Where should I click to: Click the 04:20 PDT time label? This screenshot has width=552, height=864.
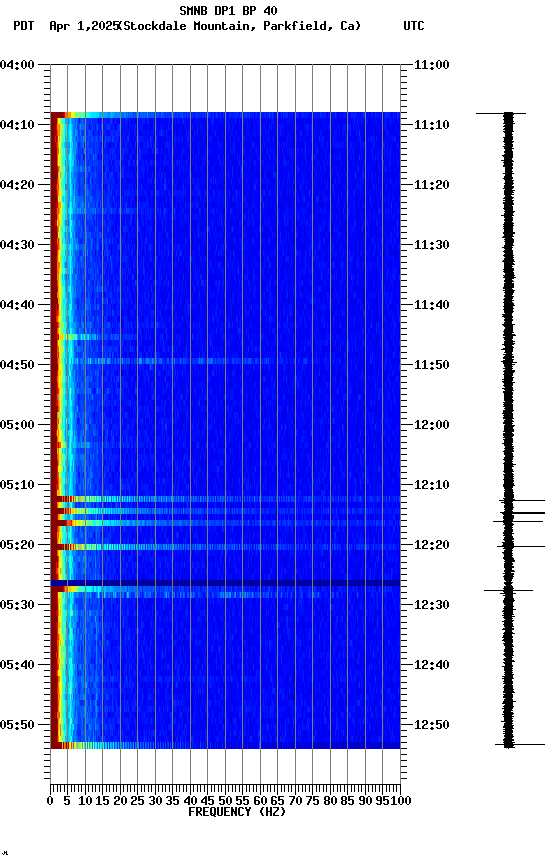point(17,185)
